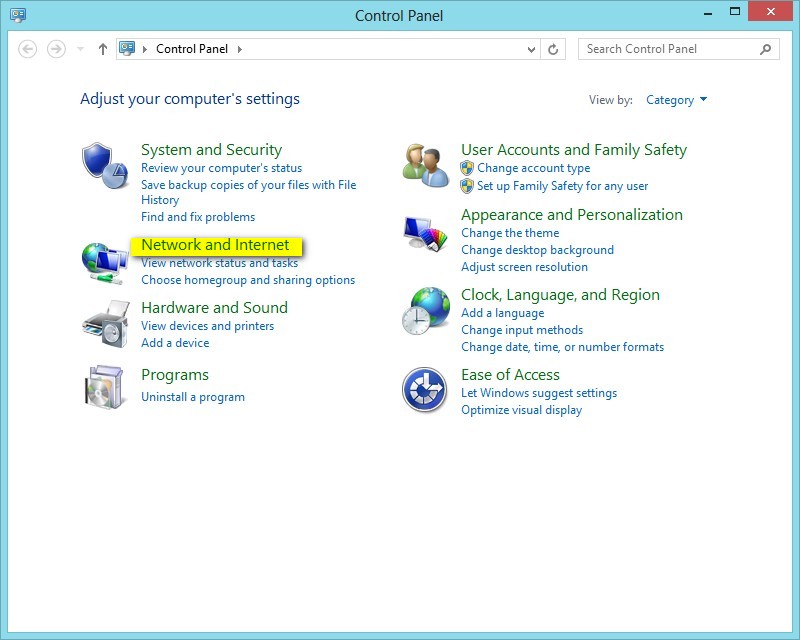This screenshot has width=800, height=640.
Task: Click Adjust screen resolution link
Action: pyautogui.click(x=524, y=267)
